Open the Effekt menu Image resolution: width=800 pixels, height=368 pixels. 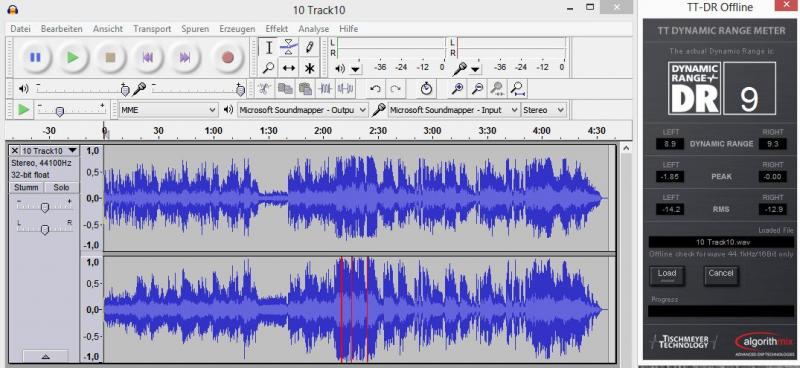point(277,29)
